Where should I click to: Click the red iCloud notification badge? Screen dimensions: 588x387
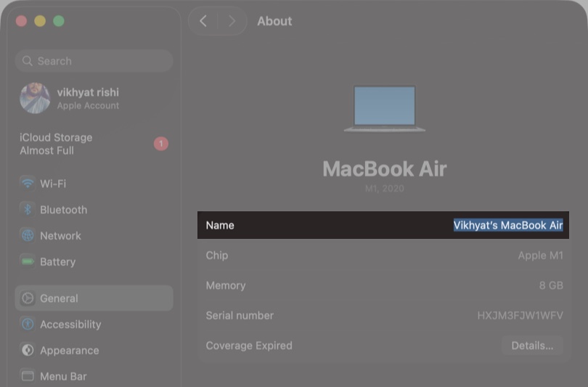(x=161, y=144)
